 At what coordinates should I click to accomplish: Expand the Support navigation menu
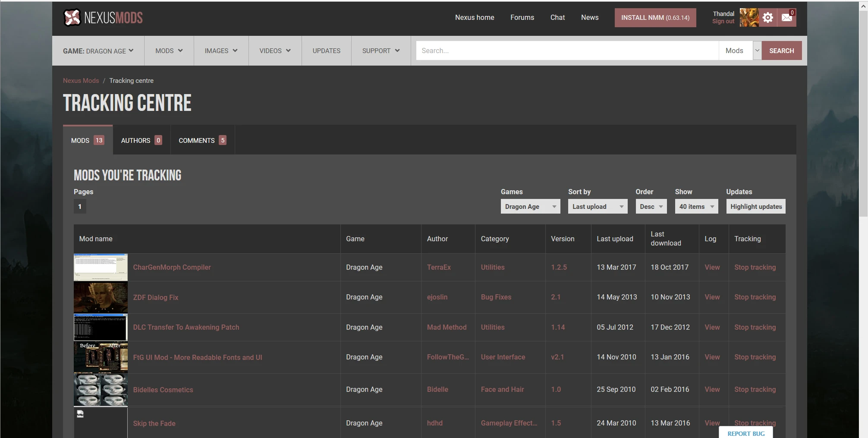pos(381,51)
